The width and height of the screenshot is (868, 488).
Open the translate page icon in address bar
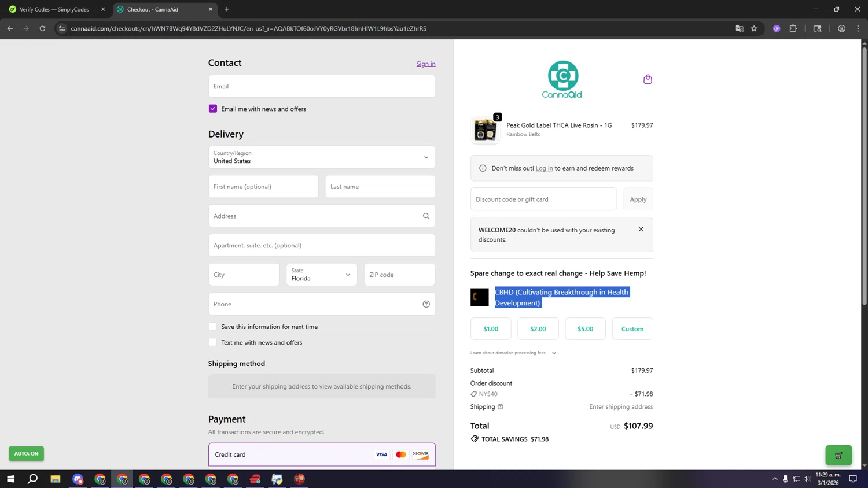click(739, 28)
